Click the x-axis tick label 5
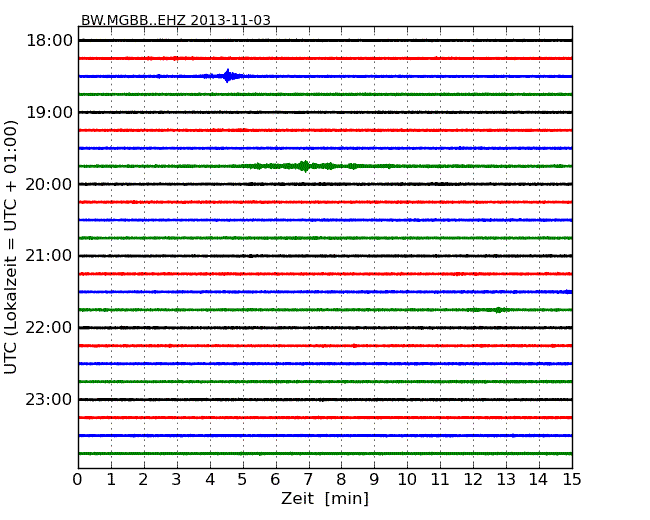Image resolution: width=650 pixels, height=520 pixels. click(x=243, y=480)
